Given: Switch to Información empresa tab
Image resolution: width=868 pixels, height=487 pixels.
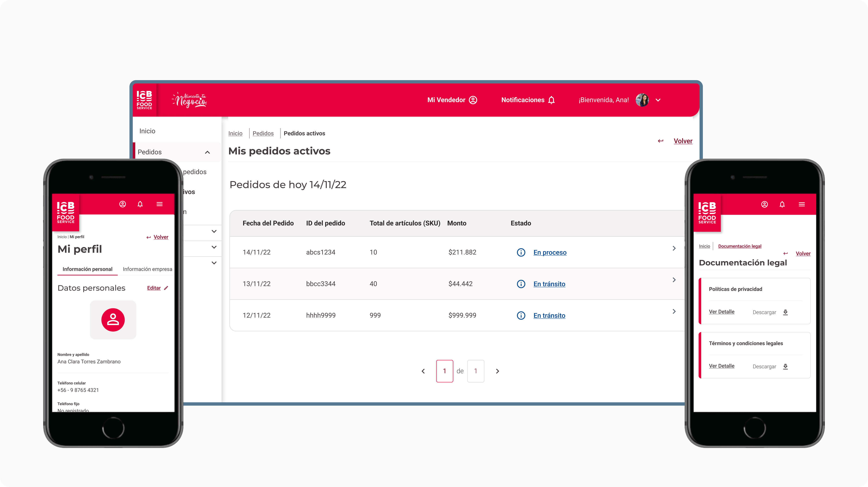Looking at the screenshot, I should [x=147, y=269].
